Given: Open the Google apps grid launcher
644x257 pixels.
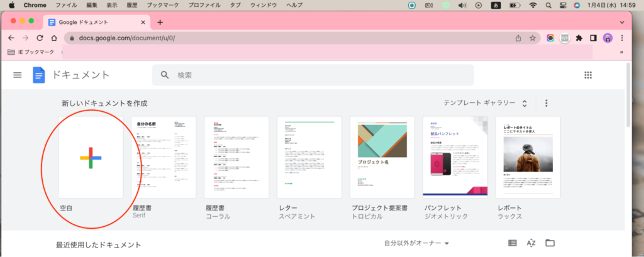Looking at the screenshot, I should point(589,75).
